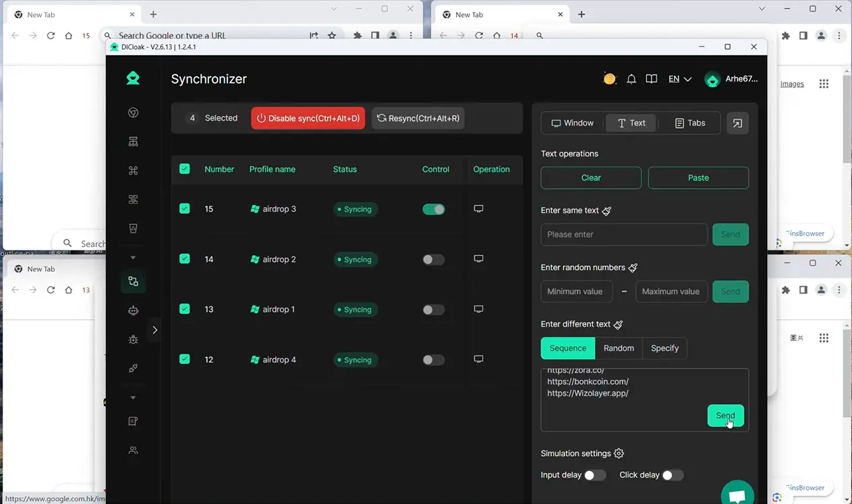
Task: Select the Random mode tab
Action: click(x=619, y=348)
